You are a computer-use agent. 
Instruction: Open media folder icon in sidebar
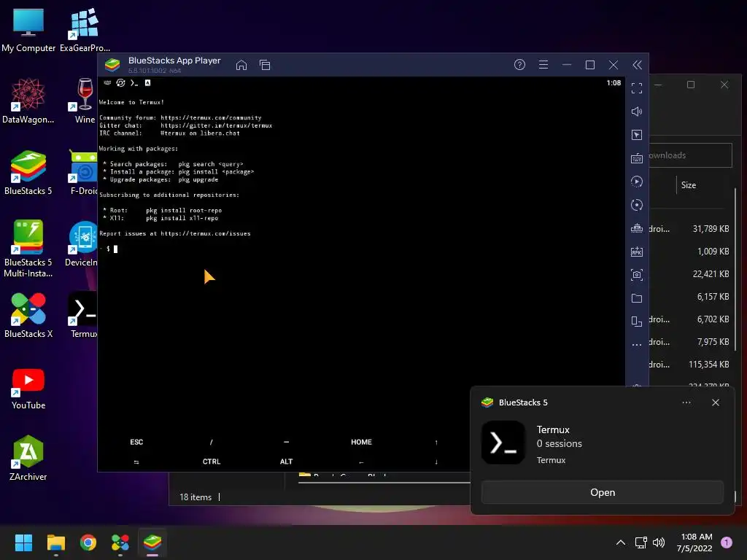click(x=637, y=298)
